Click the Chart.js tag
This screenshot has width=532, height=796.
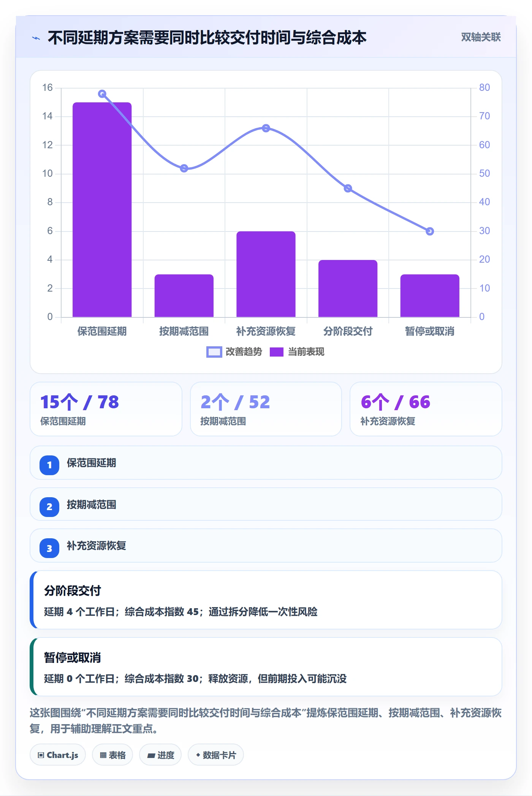(x=58, y=755)
